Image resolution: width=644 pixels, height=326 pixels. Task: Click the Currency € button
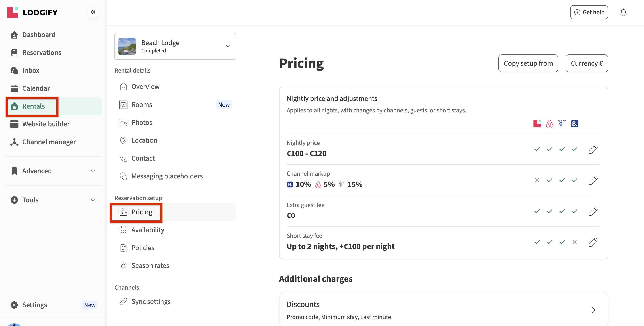[x=587, y=63]
